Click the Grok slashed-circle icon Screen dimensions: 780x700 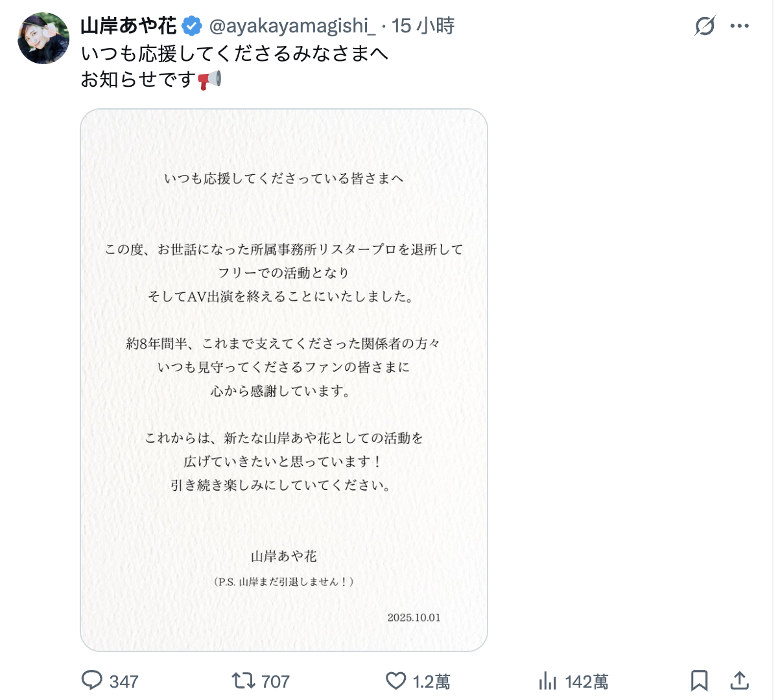[x=705, y=26]
